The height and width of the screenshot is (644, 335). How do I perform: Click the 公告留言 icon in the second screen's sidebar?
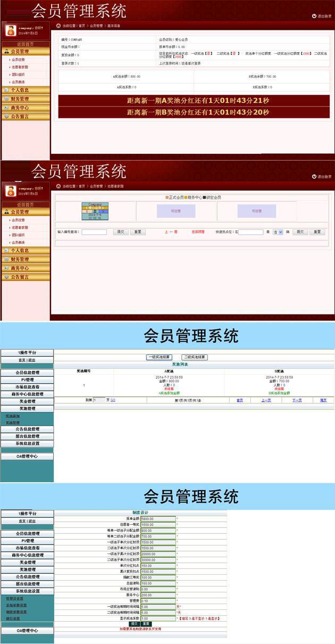[6, 277]
